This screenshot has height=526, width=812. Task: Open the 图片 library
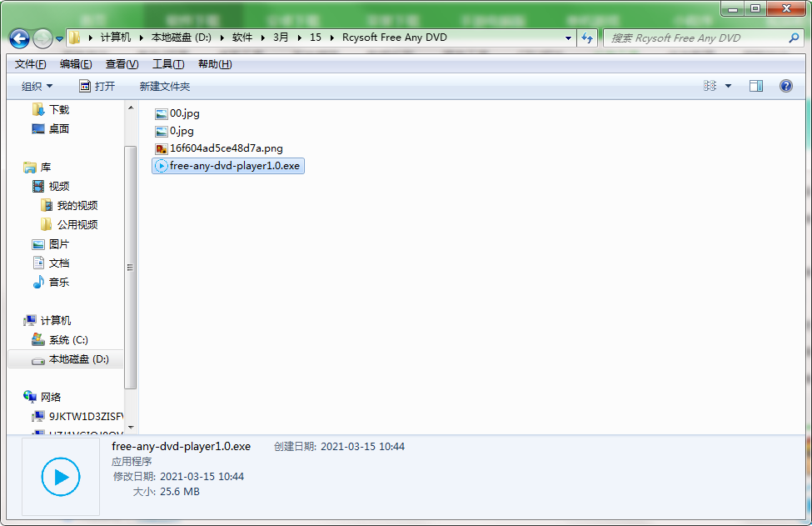tap(51, 243)
